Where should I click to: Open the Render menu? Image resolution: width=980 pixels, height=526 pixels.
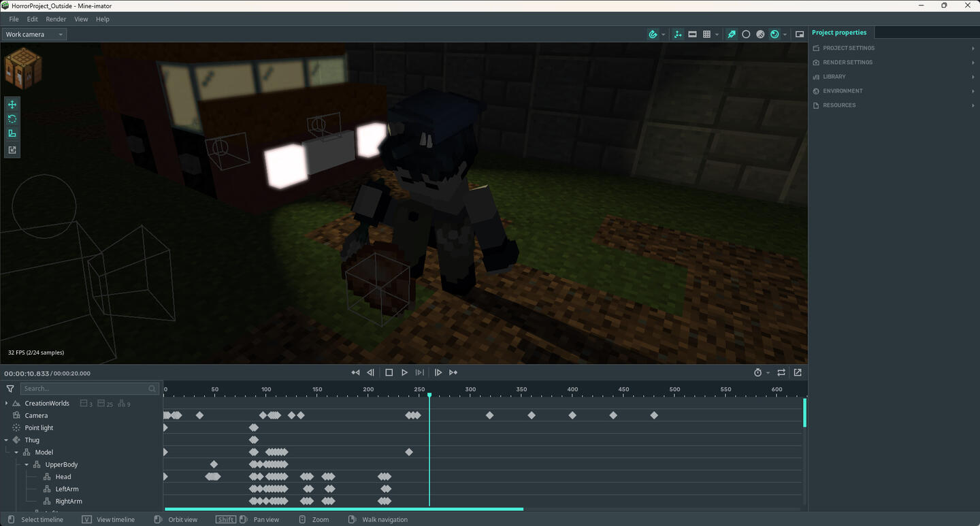(x=56, y=19)
